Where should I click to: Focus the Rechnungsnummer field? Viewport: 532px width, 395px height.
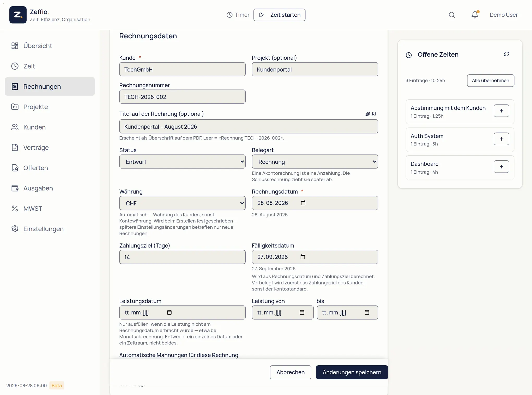182,97
